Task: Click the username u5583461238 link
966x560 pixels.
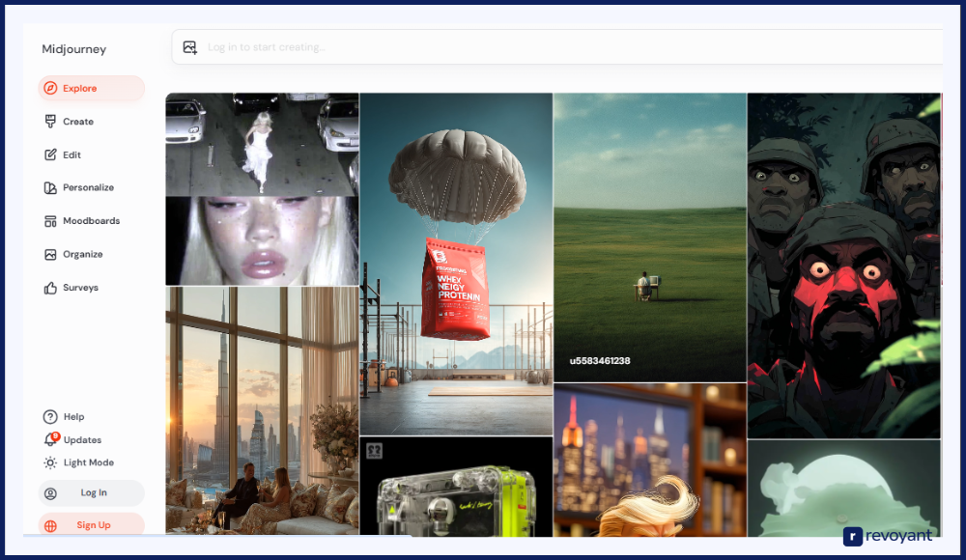Action: click(600, 361)
